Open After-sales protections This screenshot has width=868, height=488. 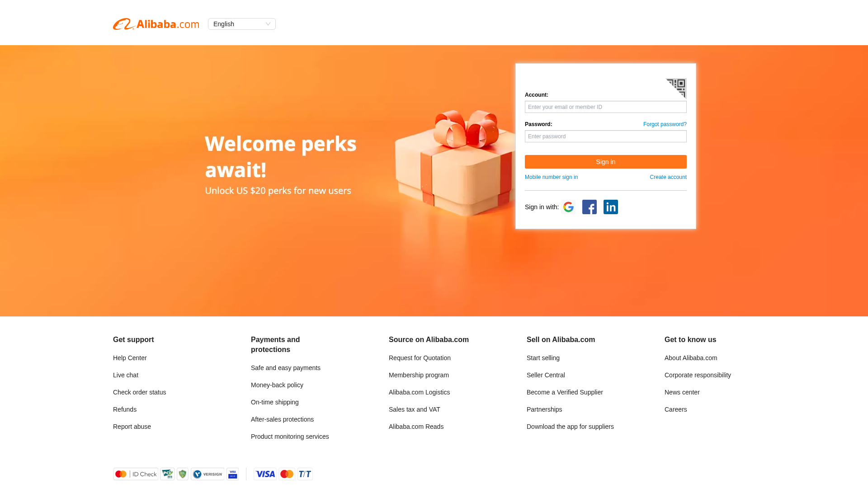282,419
